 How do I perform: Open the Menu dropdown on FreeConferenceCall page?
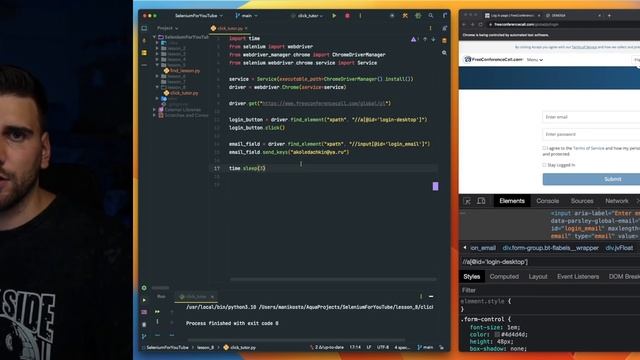534,60
